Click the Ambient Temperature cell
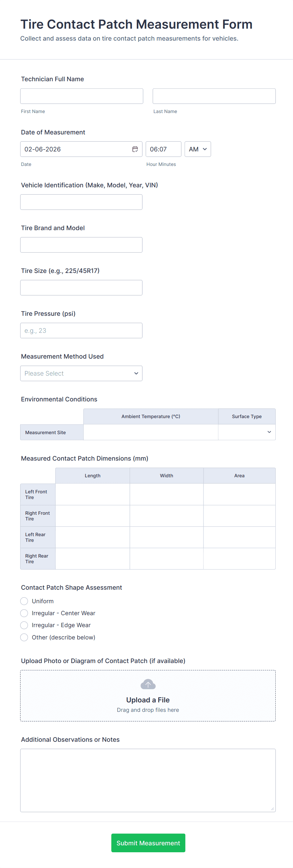293x868 pixels. (150, 432)
